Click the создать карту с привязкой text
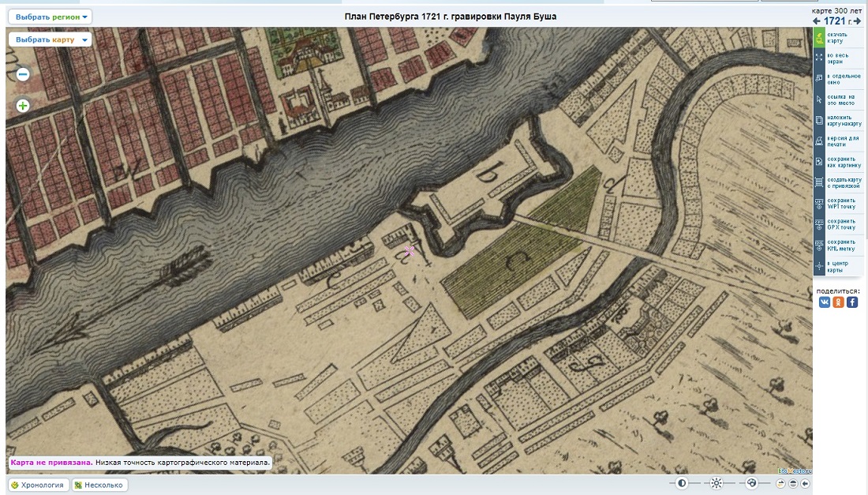This screenshot has height=495, width=868. click(x=844, y=182)
